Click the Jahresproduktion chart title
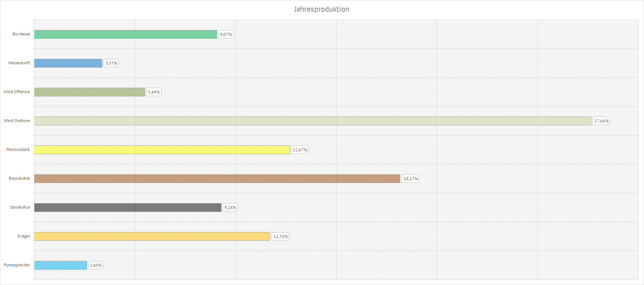This screenshot has width=644, height=285. (x=321, y=9)
